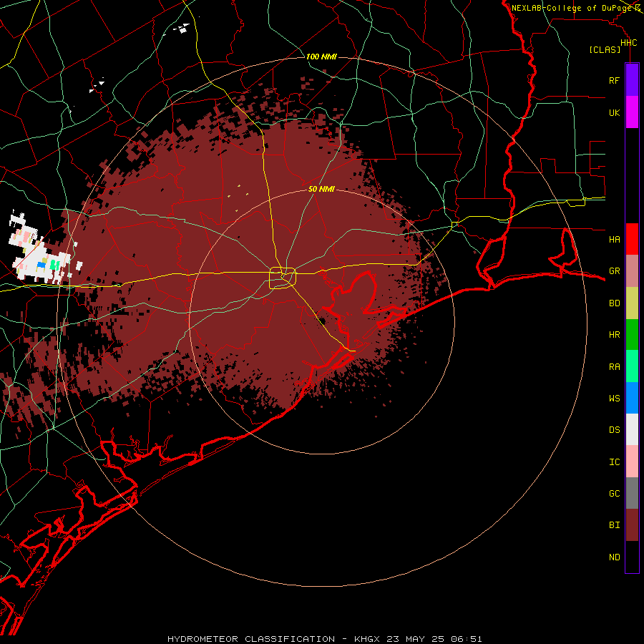Click the UK legend label

click(x=614, y=113)
